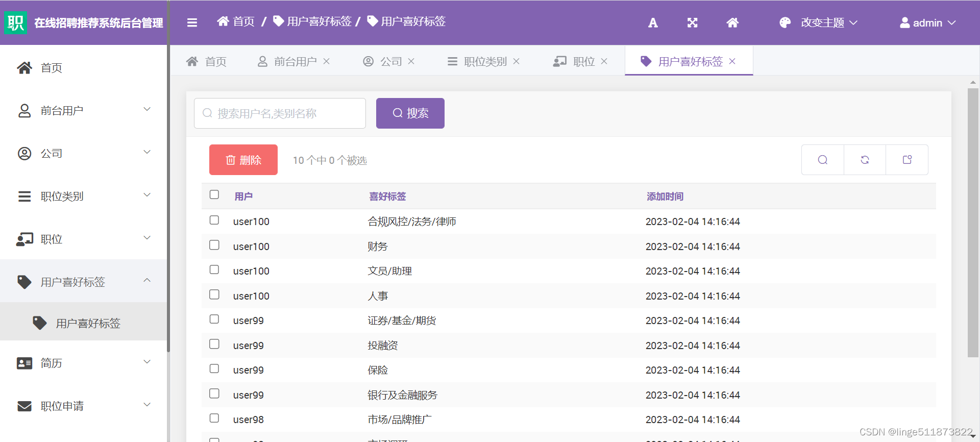Sort by 喜好标签 column header
This screenshot has width=980, height=442.
(x=387, y=197)
